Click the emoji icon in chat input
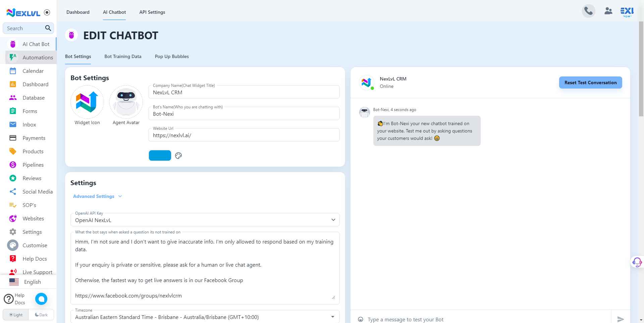This screenshot has width=644, height=323. (361, 319)
